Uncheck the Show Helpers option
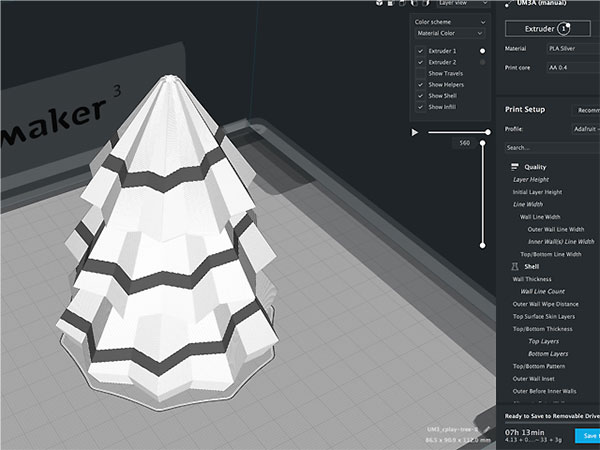 (x=420, y=84)
